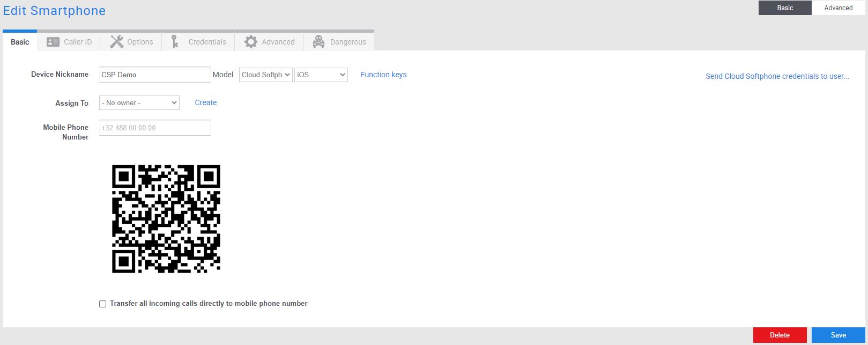Select the Basic tab
Viewport: 868px width, 345px height.
tap(20, 42)
